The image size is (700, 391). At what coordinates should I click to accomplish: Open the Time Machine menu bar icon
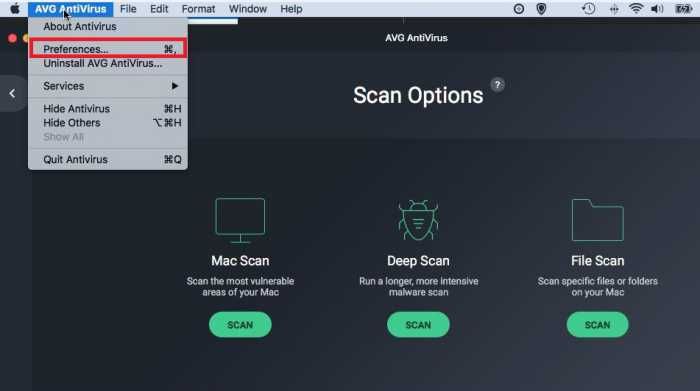tap(588, 8)
